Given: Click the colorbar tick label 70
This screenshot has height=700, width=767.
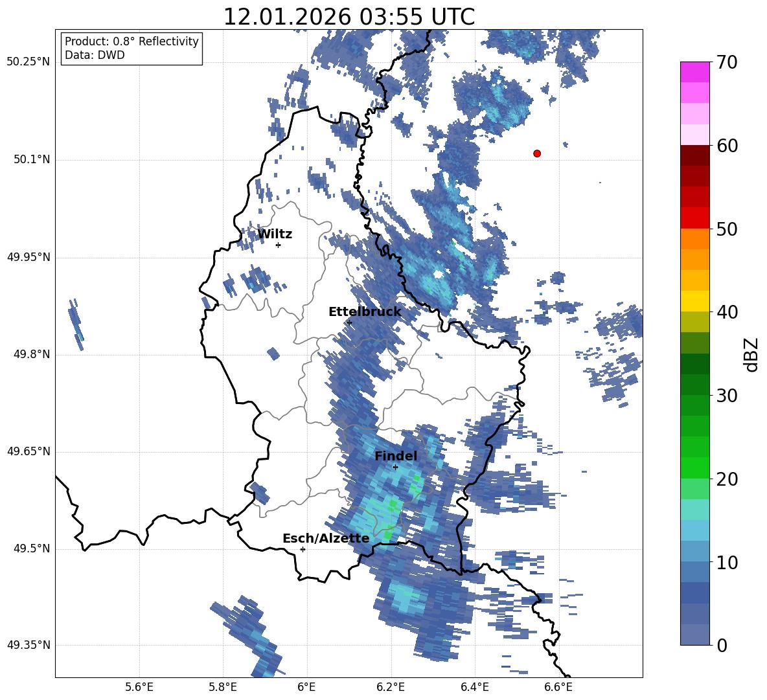Looking at the screenshot, I should 727,62.
